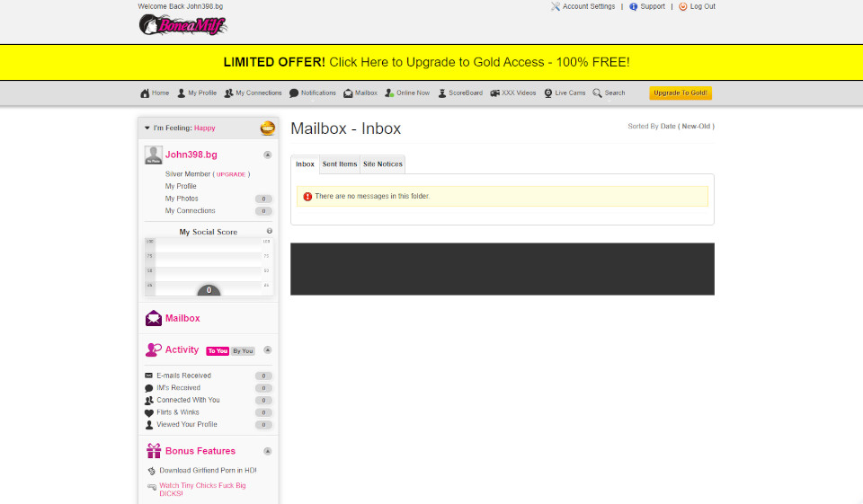The height and width of the screenshot is (504, 863).
Task: Collapse the John398.bg profile panel
Action: pos(267,155)
